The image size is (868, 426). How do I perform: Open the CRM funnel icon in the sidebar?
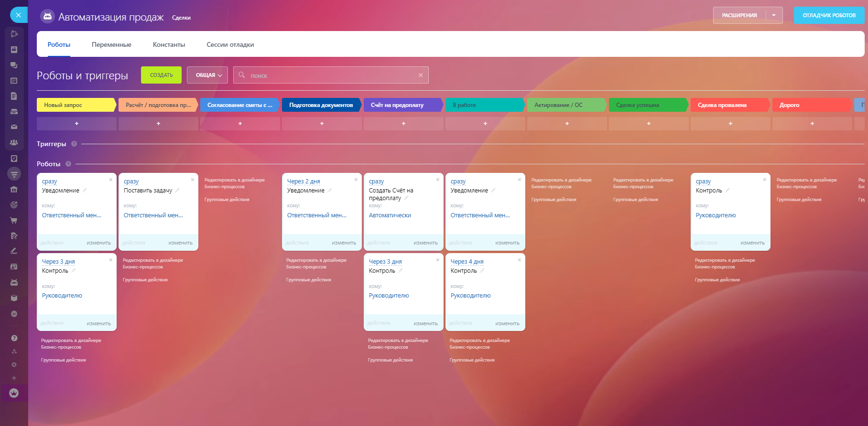click(x=14, y=174)
